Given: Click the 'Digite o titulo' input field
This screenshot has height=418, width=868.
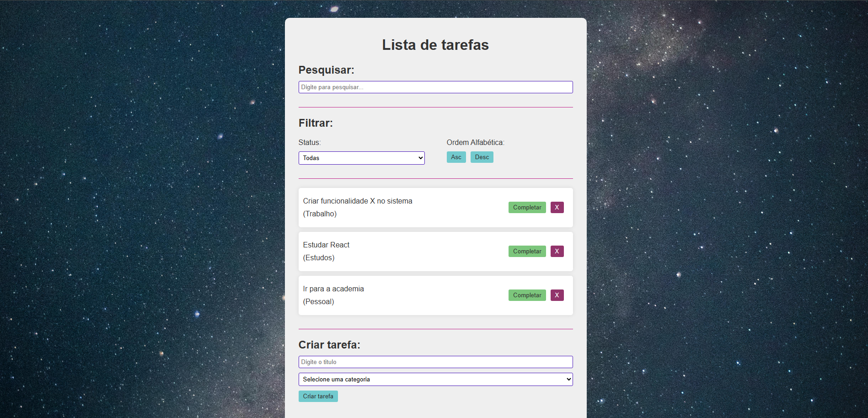Looking at the screenshot, I should pos(435,362).
